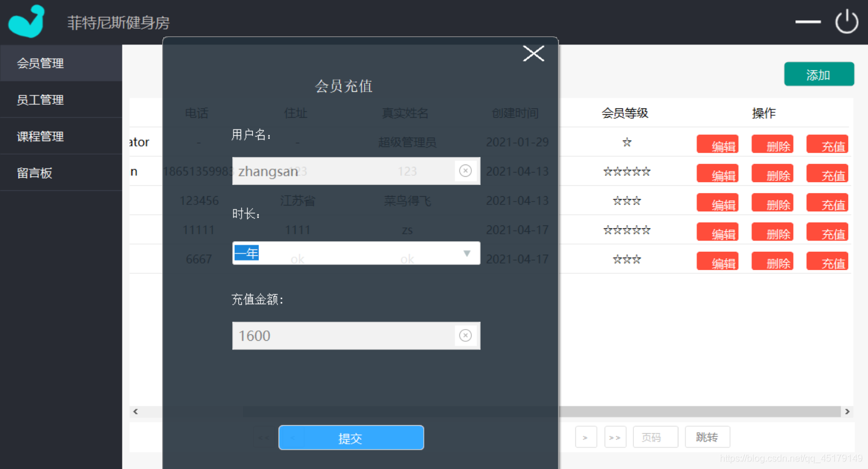
Task: Click 充值 in the zs row
Action: pyautogui.click(x=828, y=232)
